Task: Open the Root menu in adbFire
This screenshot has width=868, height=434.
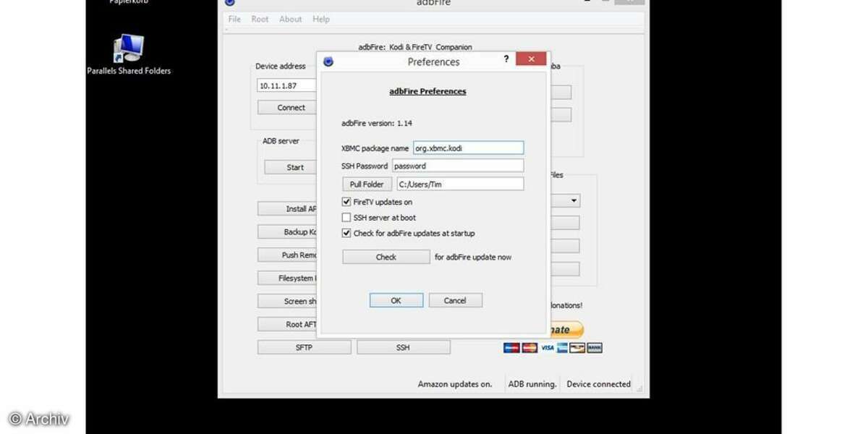Action: click(260, 19)
